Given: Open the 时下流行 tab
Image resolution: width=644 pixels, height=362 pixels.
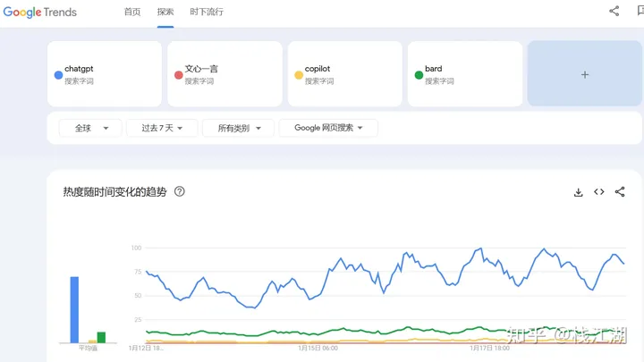Looking at the screenshot, I should tap(207, 12).
